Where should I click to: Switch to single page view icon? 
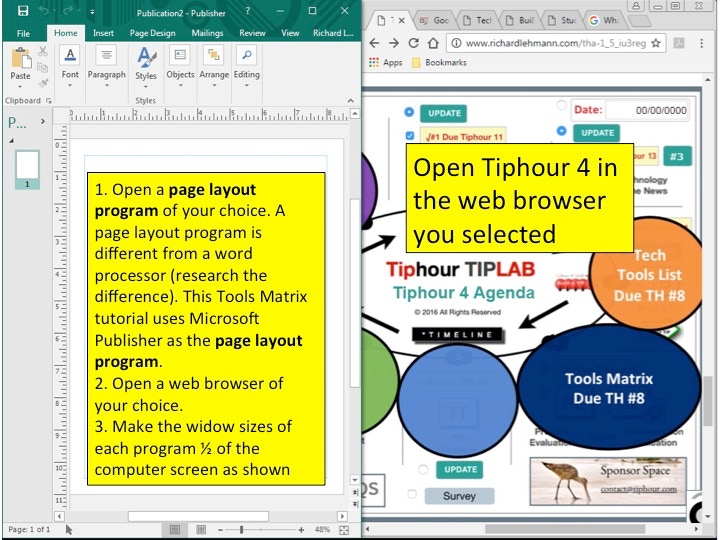pyautogui.click(x=174, y=530)
